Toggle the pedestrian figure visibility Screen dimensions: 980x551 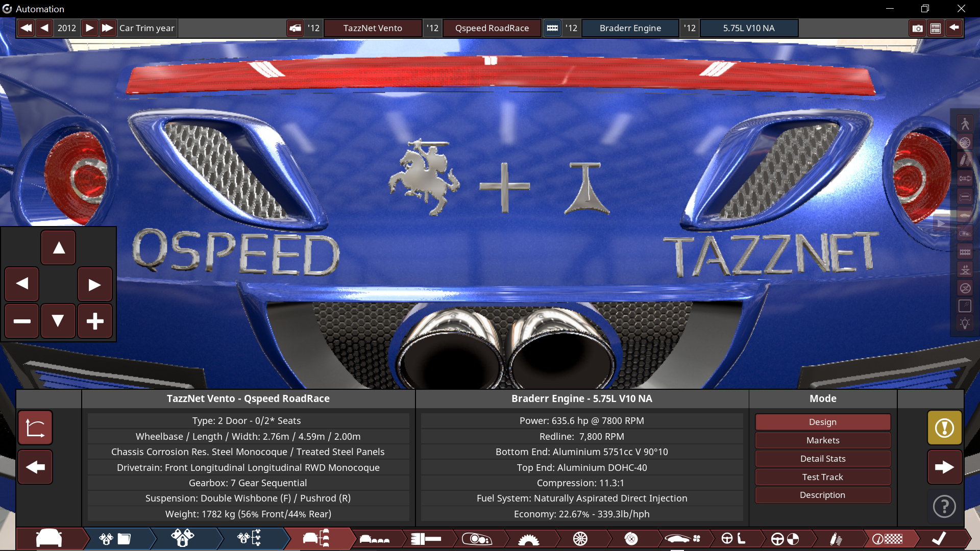click(x=965, y=123)
